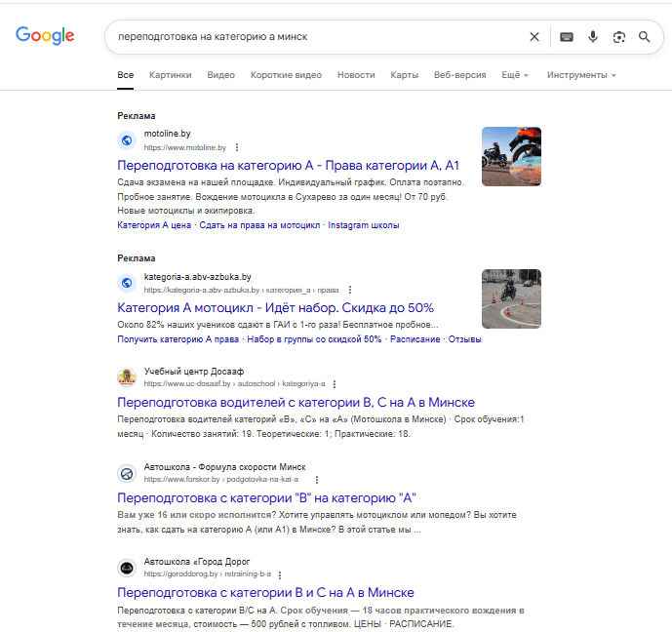
Task: Expand the Инструменты dropdown
Action: click(x=581, y=75)
